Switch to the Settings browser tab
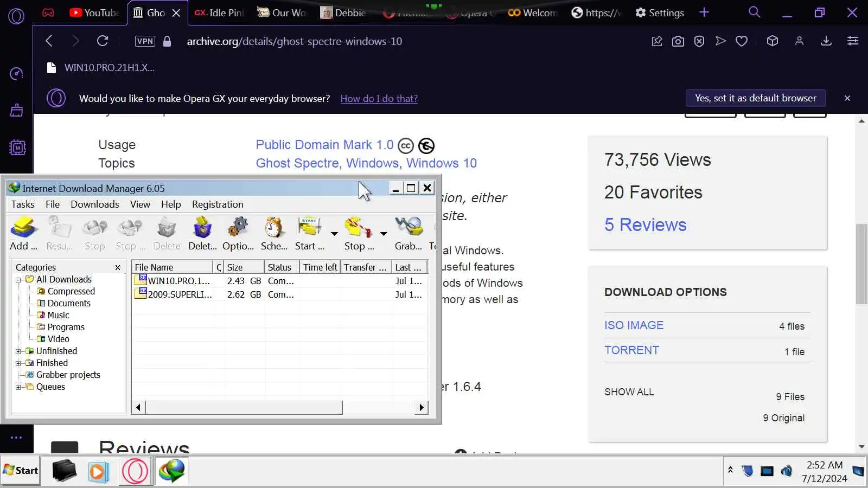Image resolution: width=868 pixels, height=488 pixels. pos(660,12)
